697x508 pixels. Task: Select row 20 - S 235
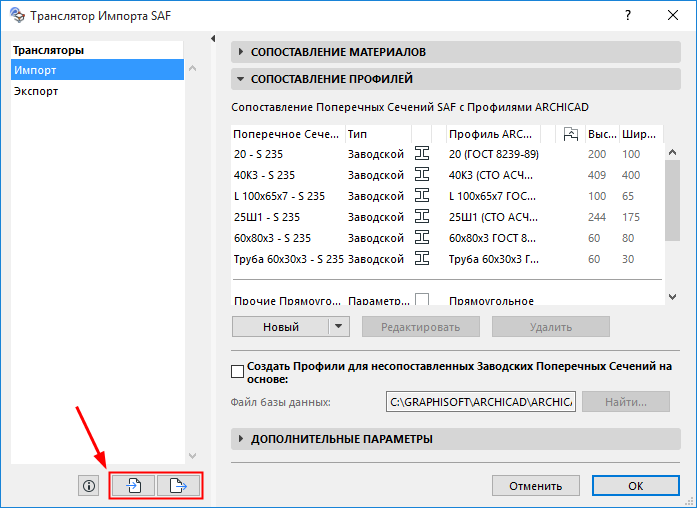(448, 154)
